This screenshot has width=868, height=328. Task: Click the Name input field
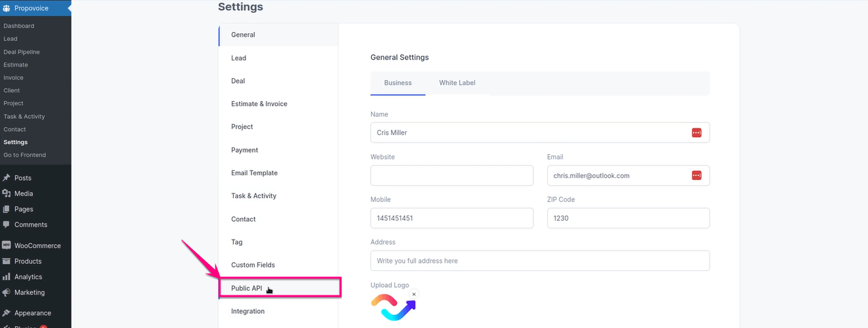(540, 132)
